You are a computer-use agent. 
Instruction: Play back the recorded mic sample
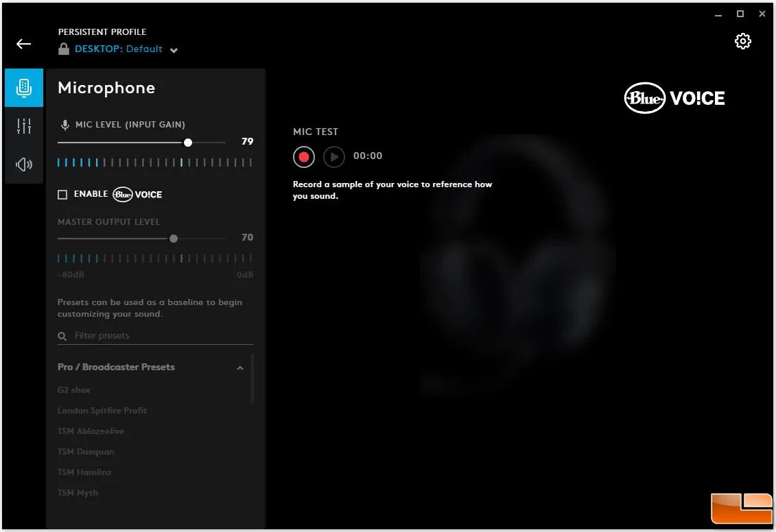click(334, 157)
